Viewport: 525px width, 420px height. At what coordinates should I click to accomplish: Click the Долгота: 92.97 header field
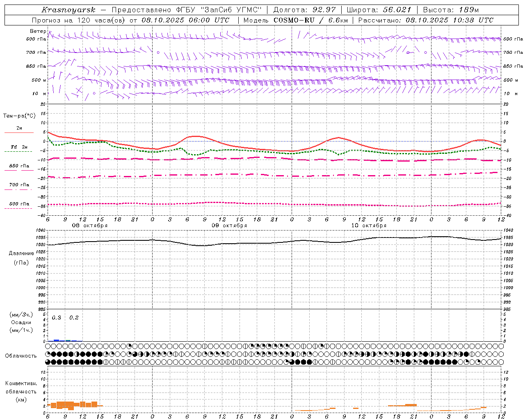304,10
